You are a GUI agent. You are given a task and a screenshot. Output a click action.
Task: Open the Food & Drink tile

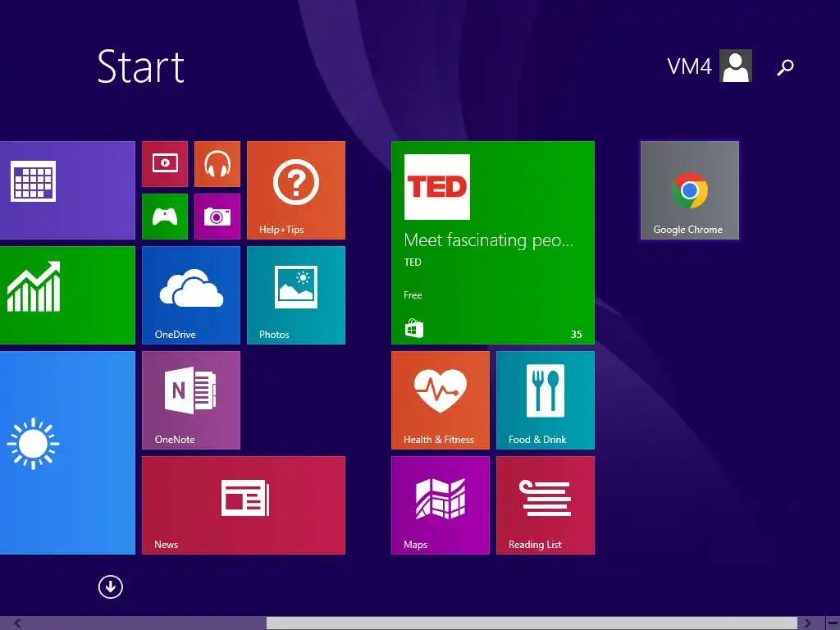[546, 400]
